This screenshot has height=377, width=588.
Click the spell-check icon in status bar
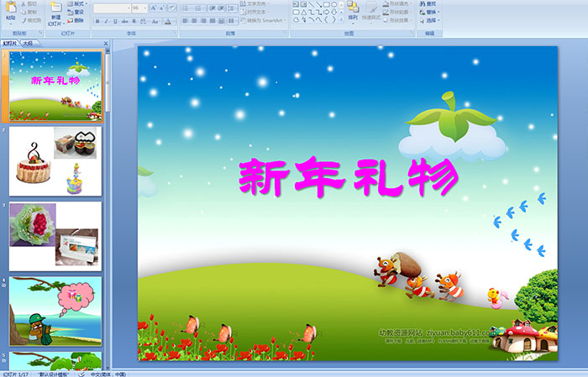click(x=81, y=374)
